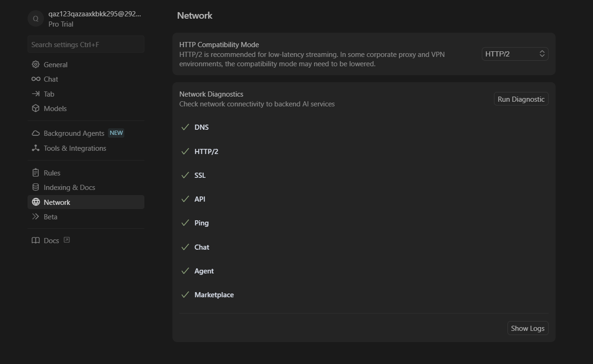Click the Marketplace diagnostic result row

pyautogui.click(x=214, y=295)
